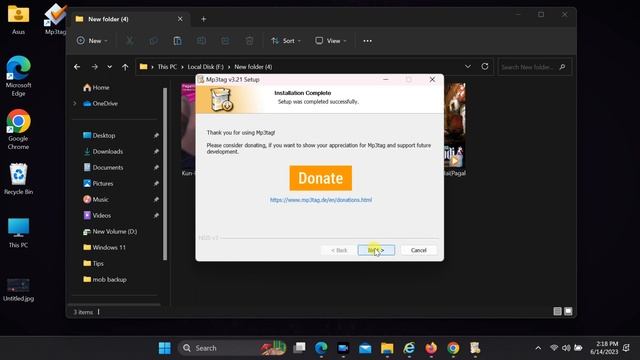640x360 pixels.
Task: Select the Recycle Bin desktop icon
Action: tap(18, 179)
